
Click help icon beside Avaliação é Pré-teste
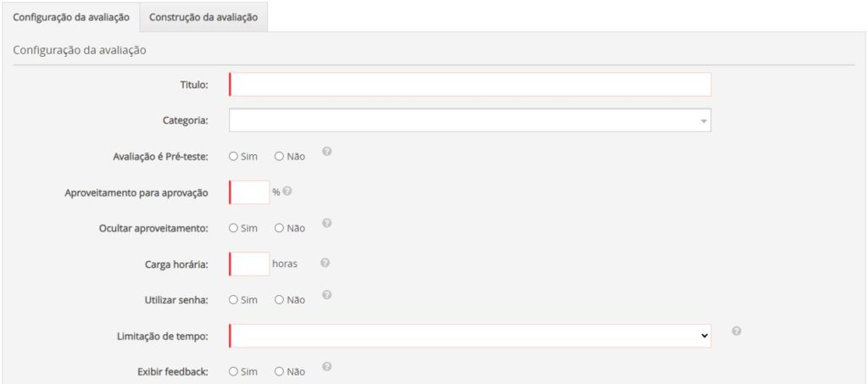point(326,153)
